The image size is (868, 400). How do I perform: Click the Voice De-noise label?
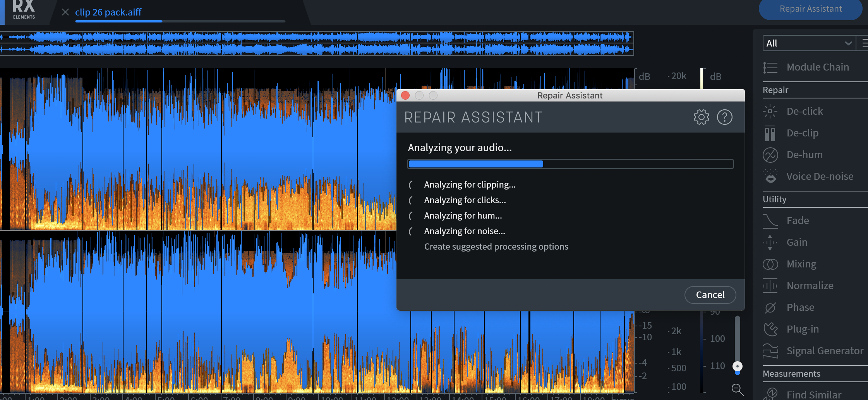point(820,176)
